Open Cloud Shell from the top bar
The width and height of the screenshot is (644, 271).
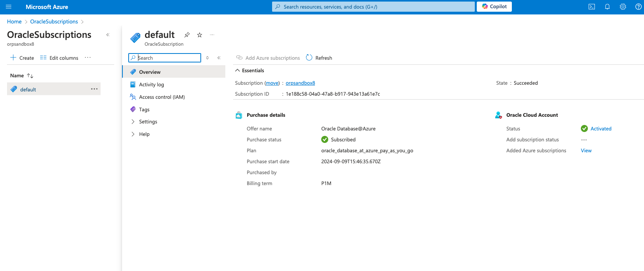click(592, 7)
